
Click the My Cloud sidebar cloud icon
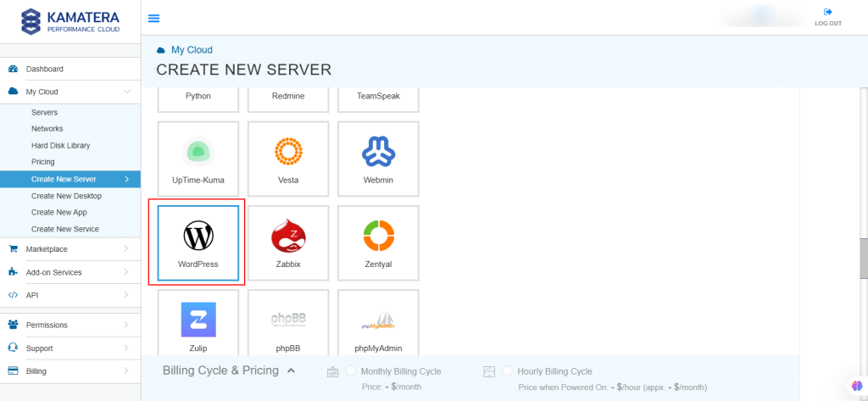[x=14, y=92]
